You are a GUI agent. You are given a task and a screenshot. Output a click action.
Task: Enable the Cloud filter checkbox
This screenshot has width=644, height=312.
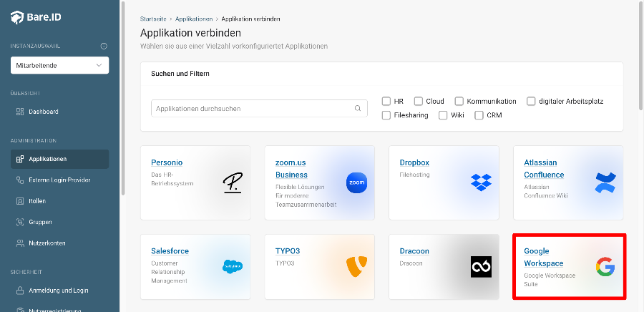pyautogui.click(x=419, y=101)
